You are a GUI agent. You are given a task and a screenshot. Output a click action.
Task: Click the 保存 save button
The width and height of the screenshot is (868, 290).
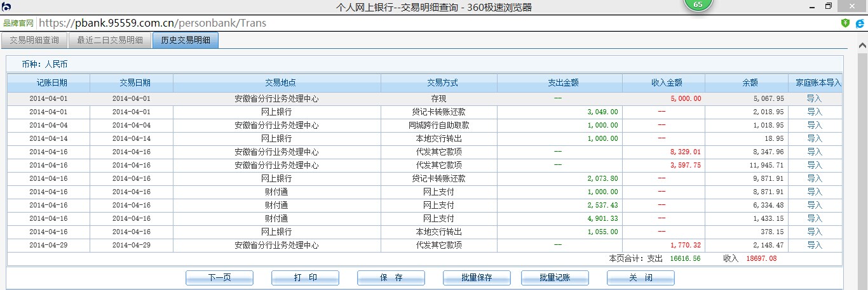pyautogui.click(x=391, y=278)
